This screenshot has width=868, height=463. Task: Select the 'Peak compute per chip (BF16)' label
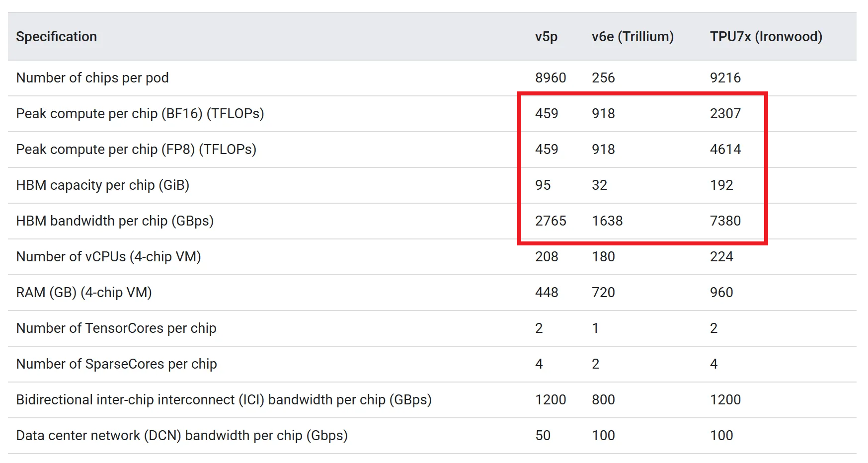click(x=140, y=114)
